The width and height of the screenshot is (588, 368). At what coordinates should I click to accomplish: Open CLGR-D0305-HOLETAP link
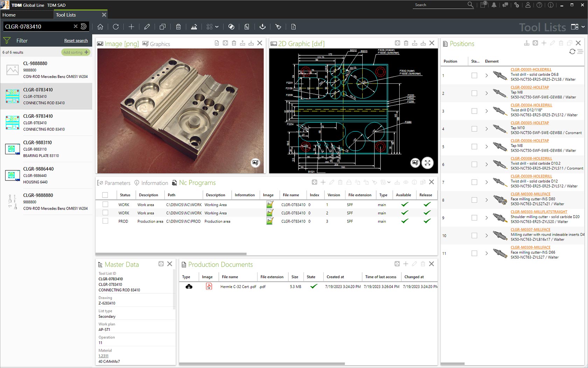(530, 123)
